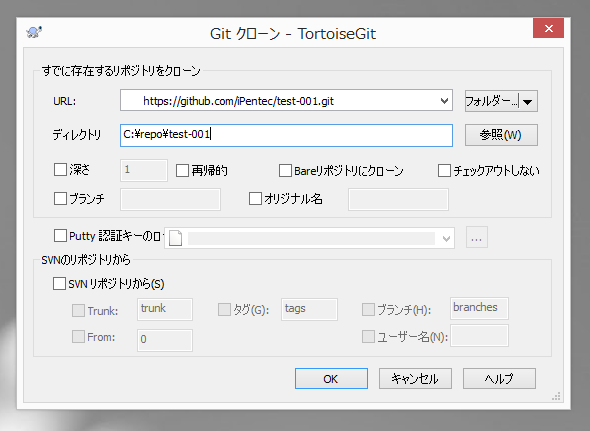590x431 pixels.
Task: Check チェックアウトしない option
Action: tap(444, 171)
